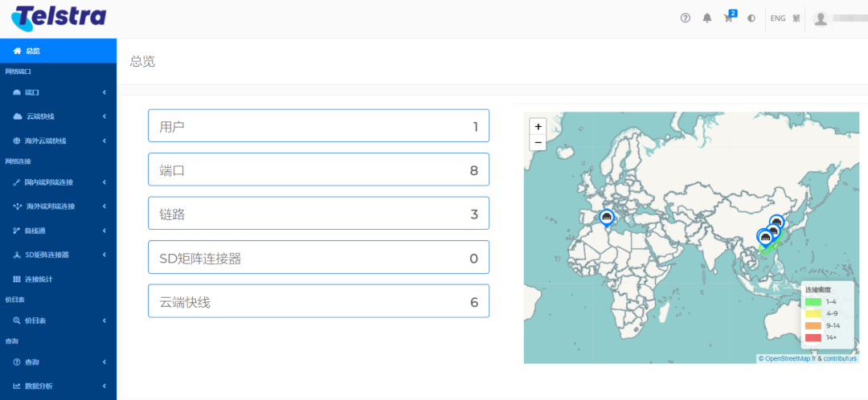Click the user avatar icon
868x400 pixels.
[x=821, y=18]
